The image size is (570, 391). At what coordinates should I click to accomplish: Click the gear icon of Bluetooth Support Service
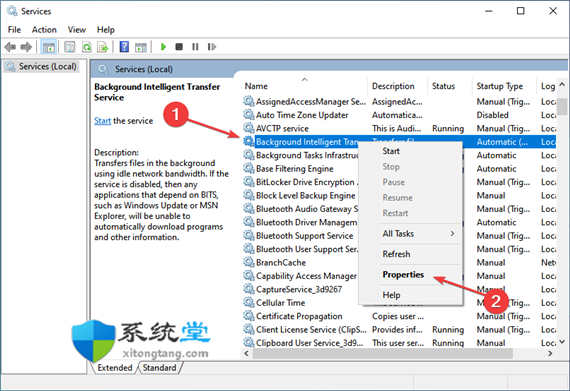click(249, 235)
